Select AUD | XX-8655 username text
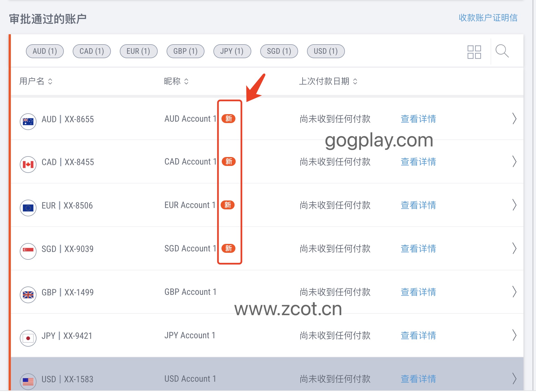 pyautogui.click(x=68, y=119)
